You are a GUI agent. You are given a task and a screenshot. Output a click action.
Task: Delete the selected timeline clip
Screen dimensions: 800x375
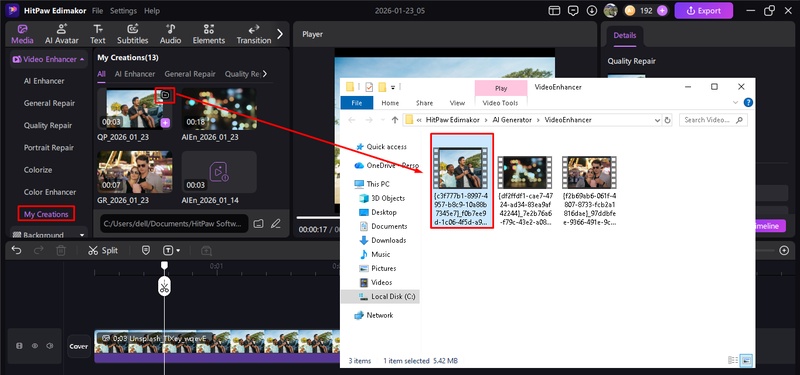coord(61,251)
